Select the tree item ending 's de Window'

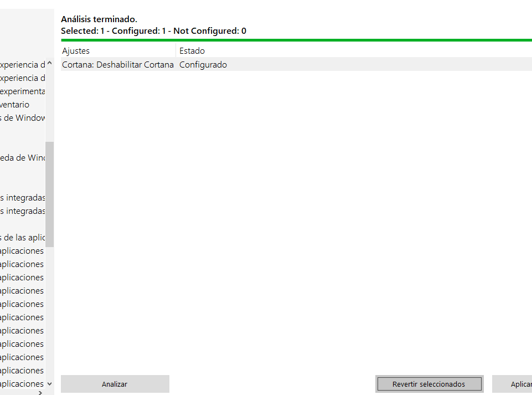(22, 118)
